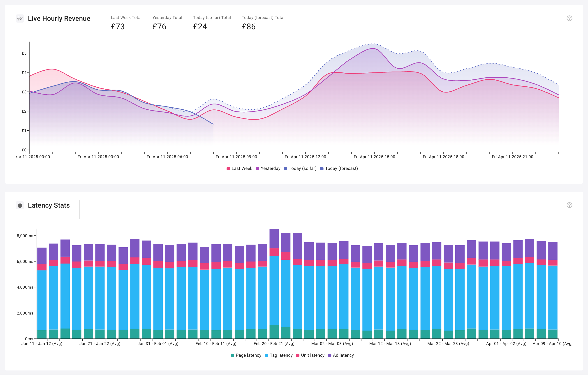The height and width of the screenshot is (375, 588).
Task: Toggle the Yesterday legend series
Action: (268, 169)
